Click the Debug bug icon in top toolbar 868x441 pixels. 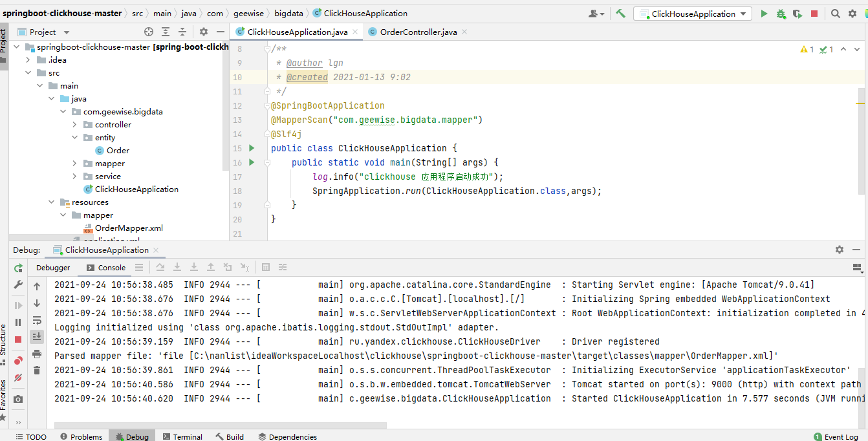click(781, 14)
